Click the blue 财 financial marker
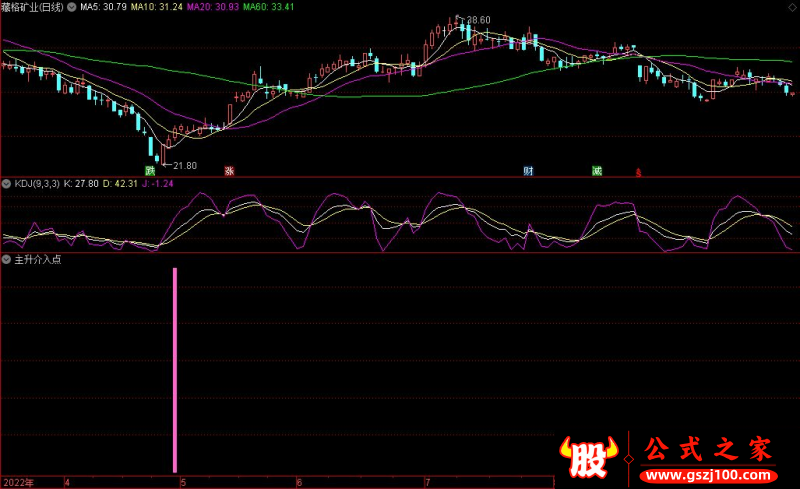This screenshot has width=800, height=489. coord(527,171)
